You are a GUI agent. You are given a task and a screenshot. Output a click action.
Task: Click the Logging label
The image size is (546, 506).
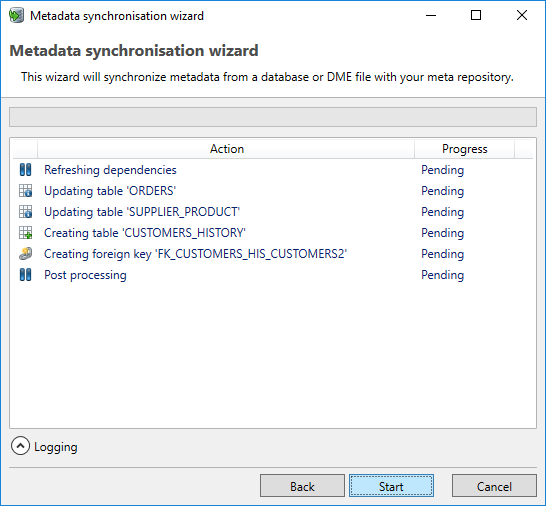pyautogui.click(x=56, y=447)
